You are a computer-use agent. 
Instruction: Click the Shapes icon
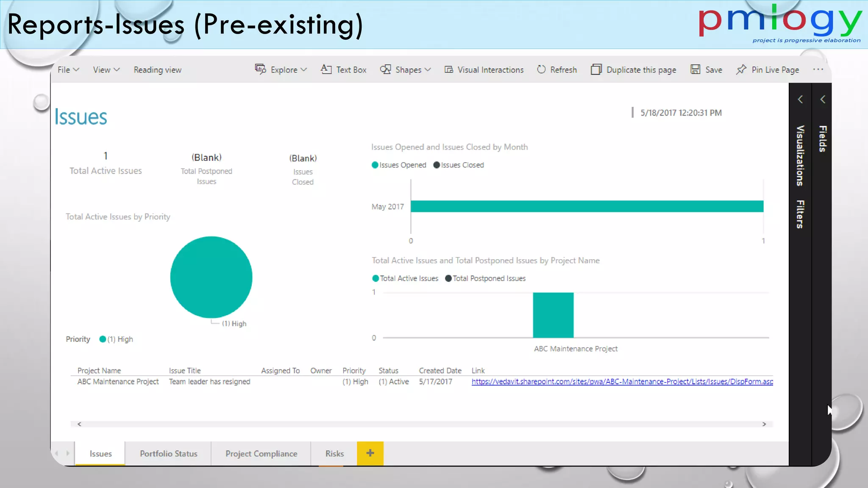pos(385,69)
